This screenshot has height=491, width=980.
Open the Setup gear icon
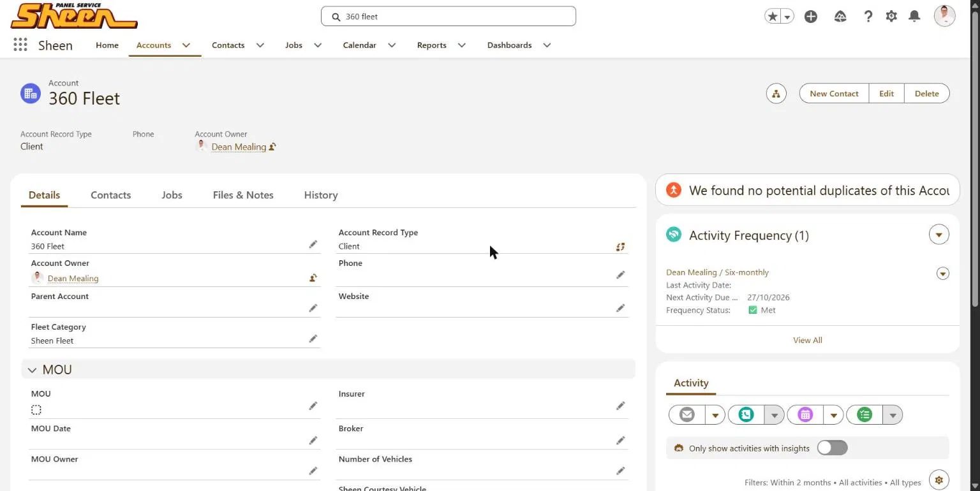point(891,17)
